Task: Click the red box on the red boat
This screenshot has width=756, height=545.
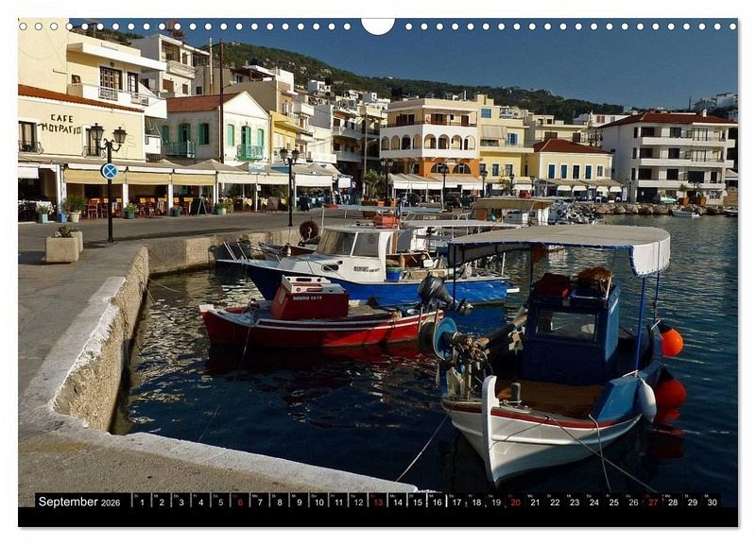Action: [x=309, y=298]
